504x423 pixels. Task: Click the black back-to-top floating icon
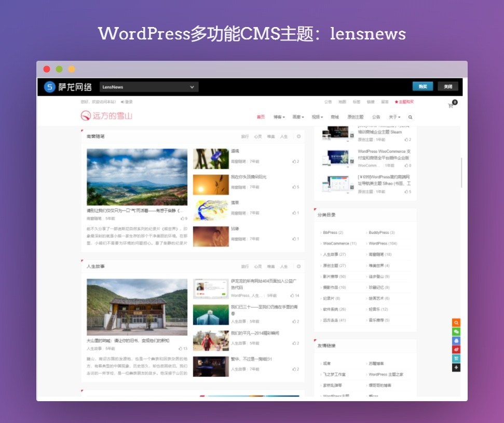point(456,367)
